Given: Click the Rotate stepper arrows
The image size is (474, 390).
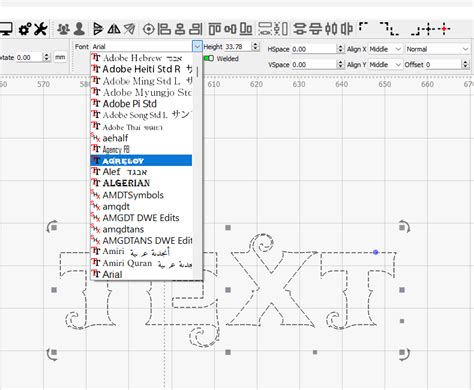Looking at the screenshot, I should pyautogui.click(x=46, y=57).
